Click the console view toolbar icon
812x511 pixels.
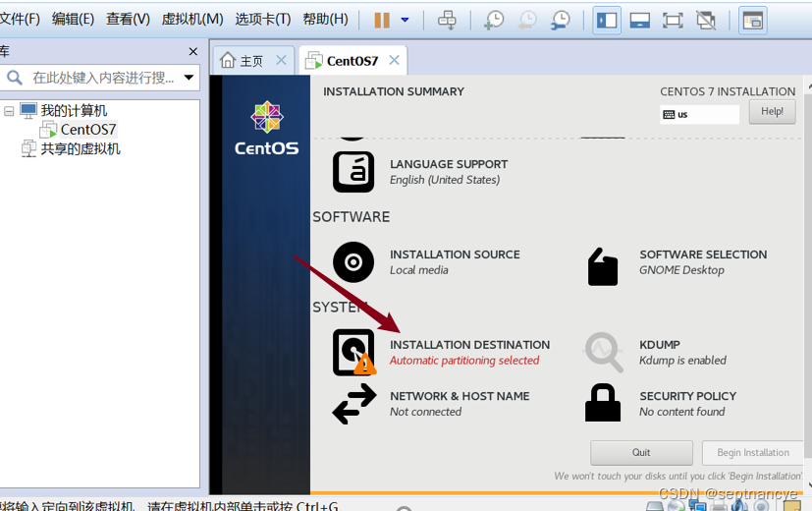tap(752, 21)
